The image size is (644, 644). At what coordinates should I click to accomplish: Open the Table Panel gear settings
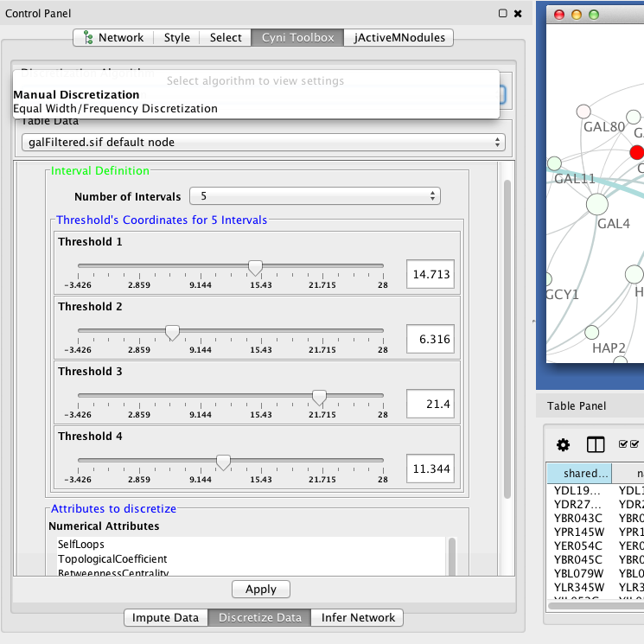(x=563, y=444)
